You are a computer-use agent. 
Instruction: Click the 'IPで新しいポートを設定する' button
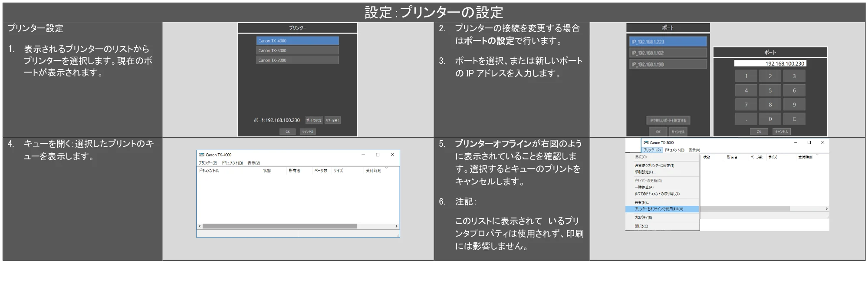click(668, 120)
